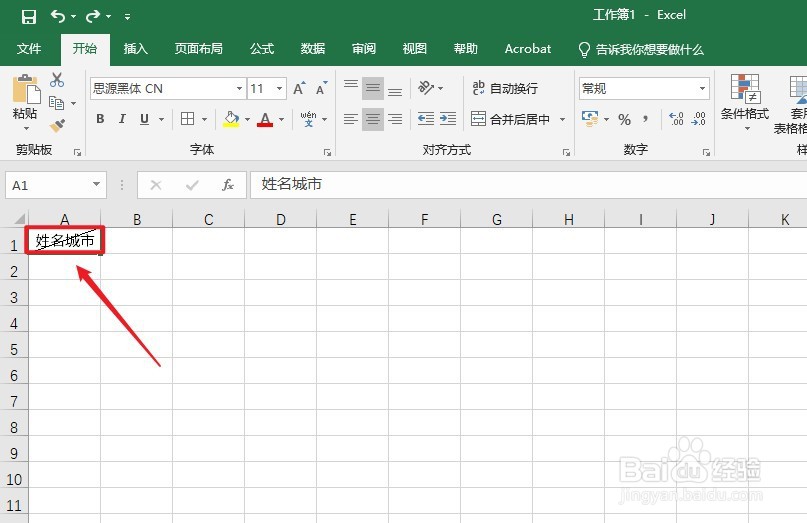Image resolution: width=807 pixels, height=523 pixels.
Task: Click the formula bar containing 姓名城市
Action: 529,185
